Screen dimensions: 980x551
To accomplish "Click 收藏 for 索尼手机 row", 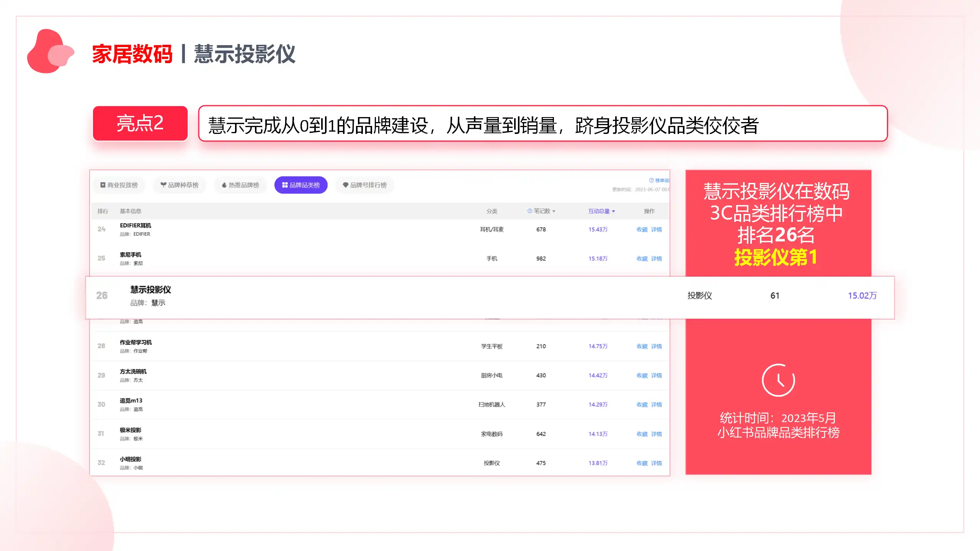I will (642, 259).
